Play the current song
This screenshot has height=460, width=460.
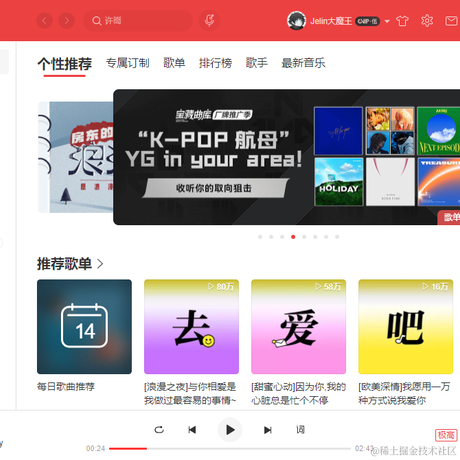click(x=230, y=430)
